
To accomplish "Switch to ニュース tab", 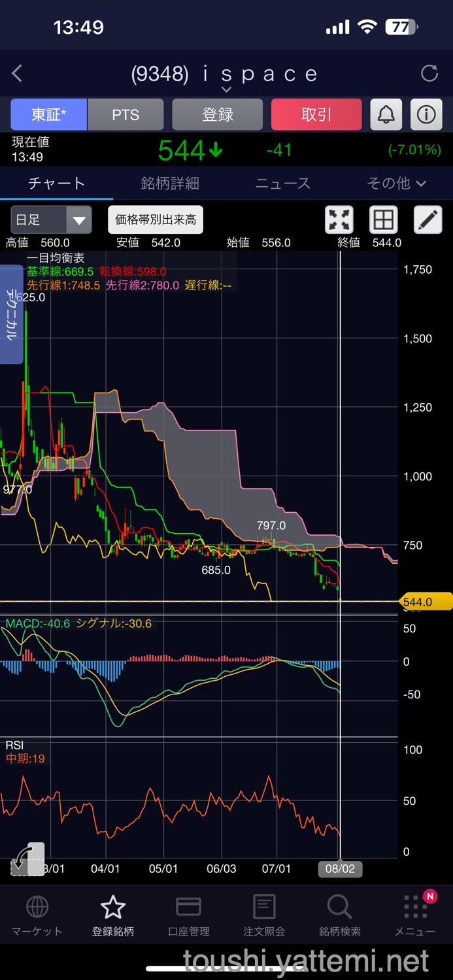I will tap(283, 184).
